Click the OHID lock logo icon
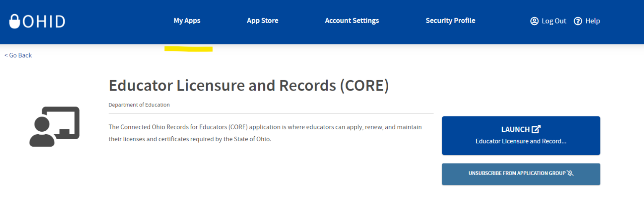 click(x=15, y=21)
